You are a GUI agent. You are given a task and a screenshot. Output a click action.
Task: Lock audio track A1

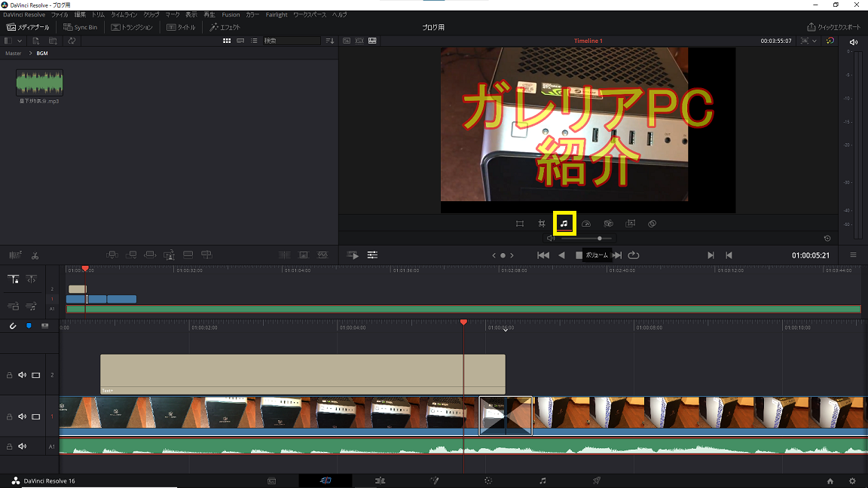click(x=9, y=447)
